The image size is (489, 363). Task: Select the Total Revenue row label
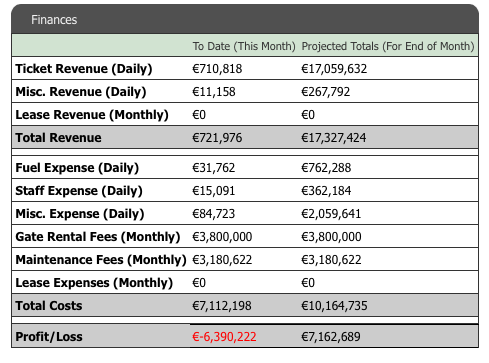tap(58, 138)
